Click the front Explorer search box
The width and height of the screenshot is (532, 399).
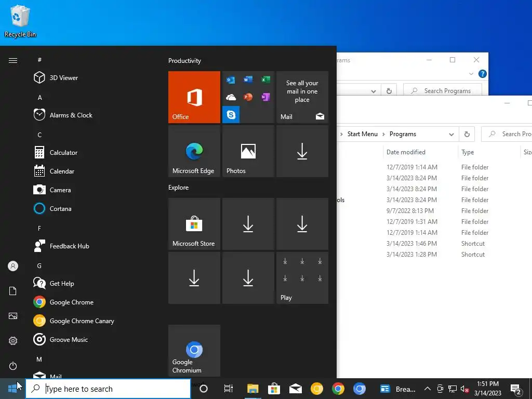pos(507,135)
